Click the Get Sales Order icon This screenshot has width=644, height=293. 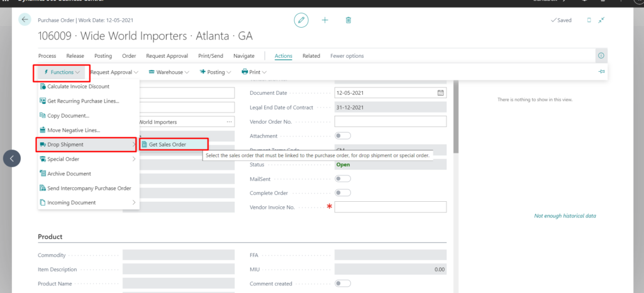point(145,145)
